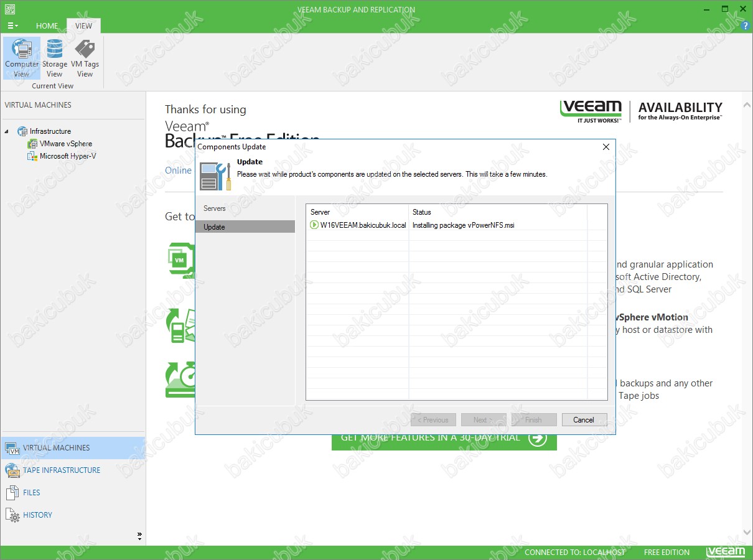This screenshot has width=753, height=560.
Task: Select Infrastructure in the virtual machines tree
Action: [x=50, y=131]
